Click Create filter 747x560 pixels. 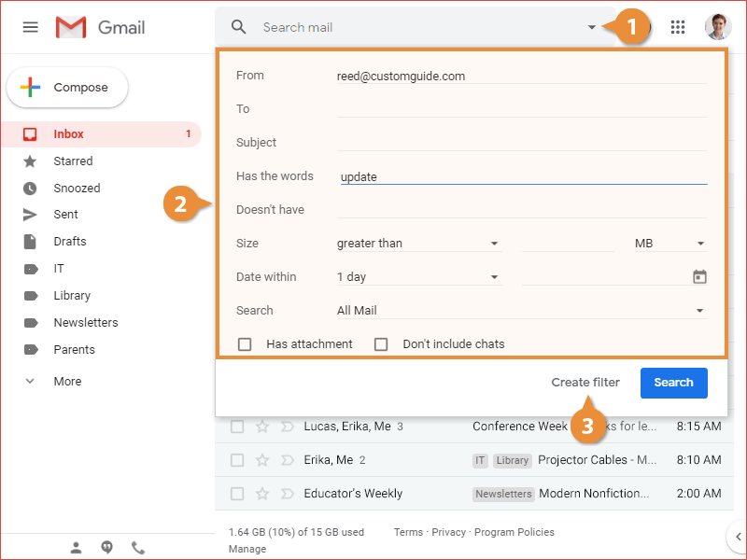585,382
